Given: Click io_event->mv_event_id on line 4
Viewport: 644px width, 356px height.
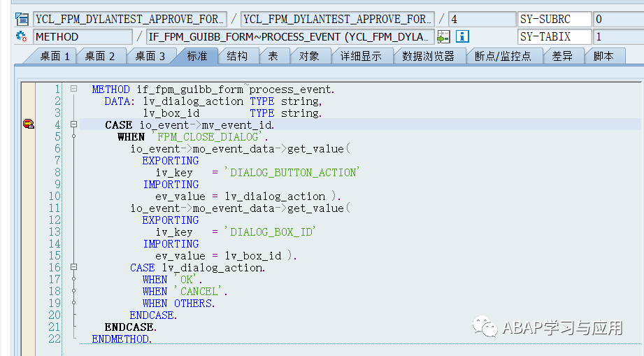Looking at the screenshot, I should click(x=206, y=124).
